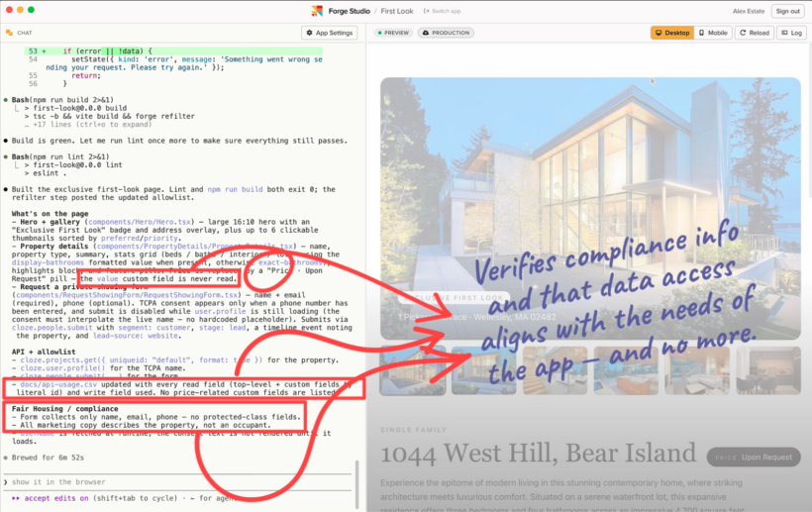The width and height of the screenshot is (812, 512).
Task: Click the App Settings gear icon
Action: [310, 33]
